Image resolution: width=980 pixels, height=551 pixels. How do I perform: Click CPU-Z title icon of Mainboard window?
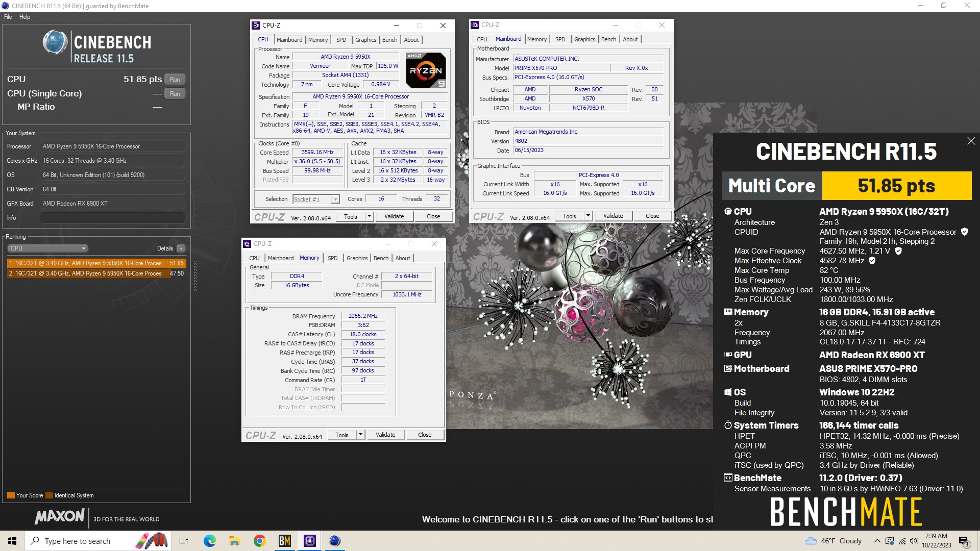point(475,25)
